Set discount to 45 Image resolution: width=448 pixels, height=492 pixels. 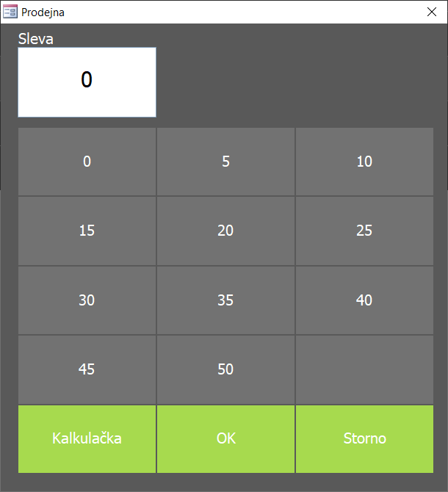(x=87, y=369)
